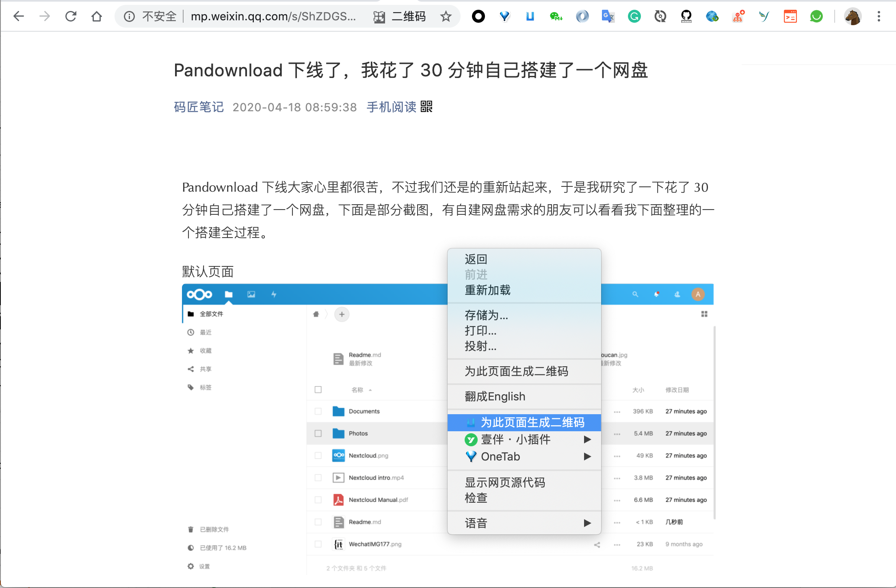Open the horse avatar profile menu
The height and width of the screenshot is (588, 896).
point(853,16)
